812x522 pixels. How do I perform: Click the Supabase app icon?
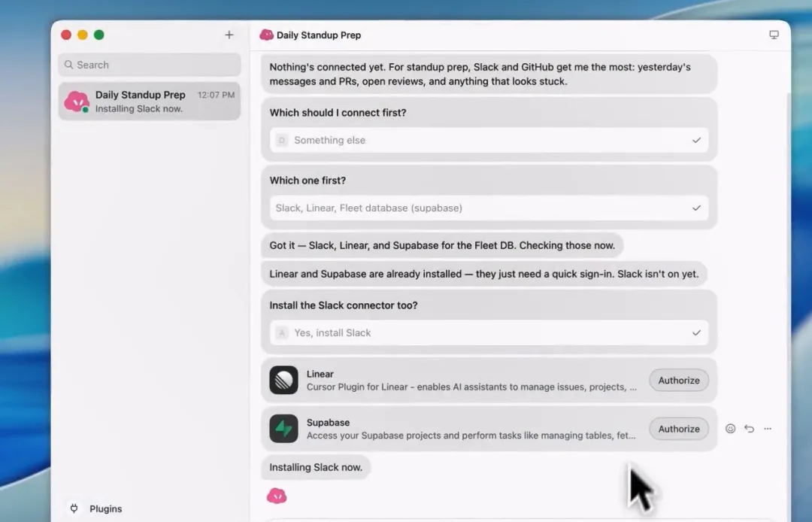click(x=283, y=429)
